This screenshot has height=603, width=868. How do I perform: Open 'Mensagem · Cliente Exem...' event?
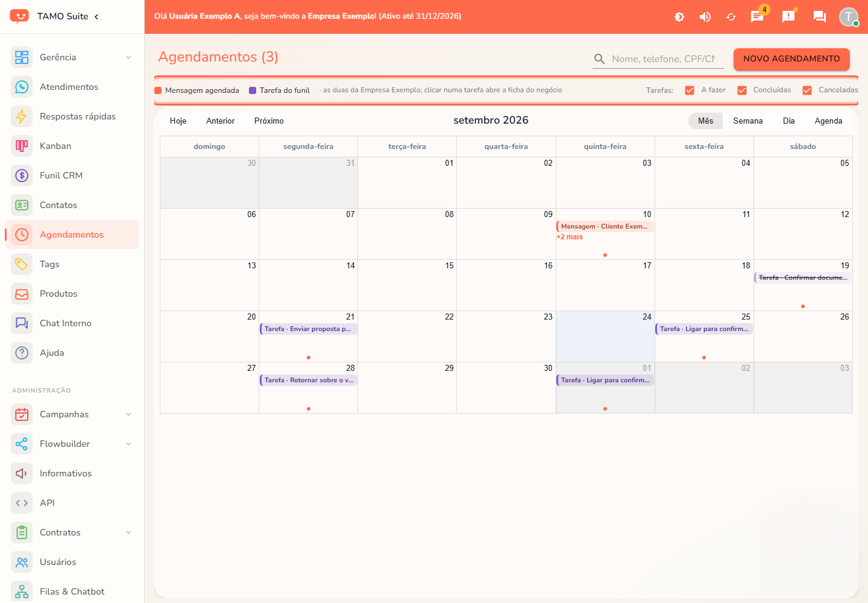point(605,227)
